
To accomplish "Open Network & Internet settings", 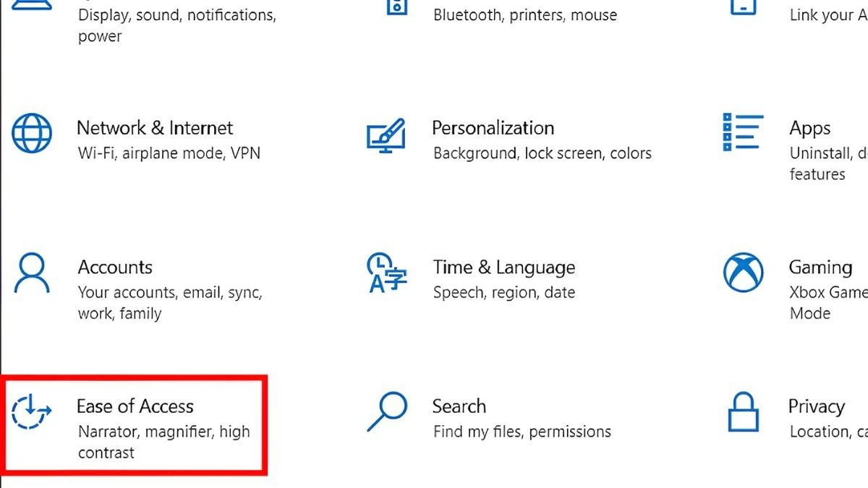I will [x=154, y=128].
